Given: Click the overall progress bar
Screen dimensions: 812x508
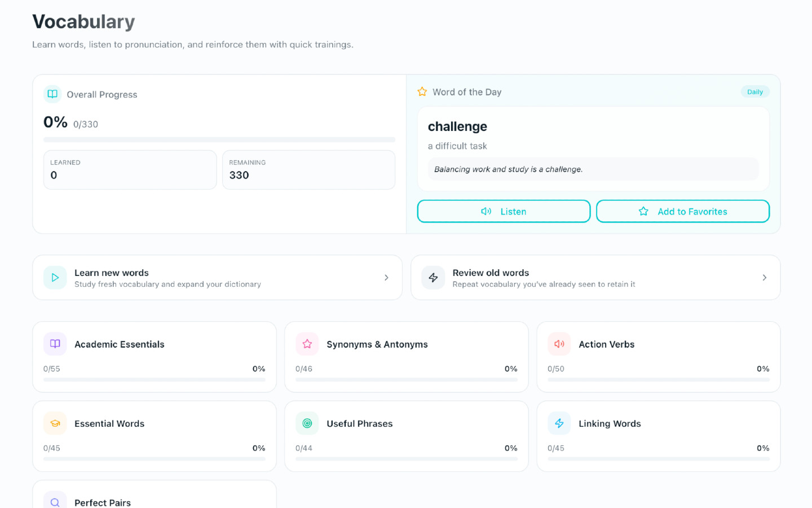Looking at the screenshot, I should pos(219,139).
